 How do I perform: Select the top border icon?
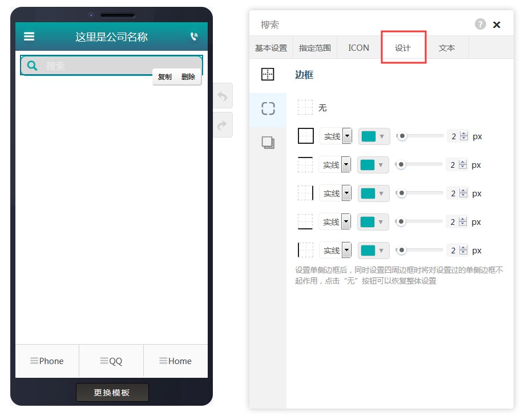tap(305, 164)
